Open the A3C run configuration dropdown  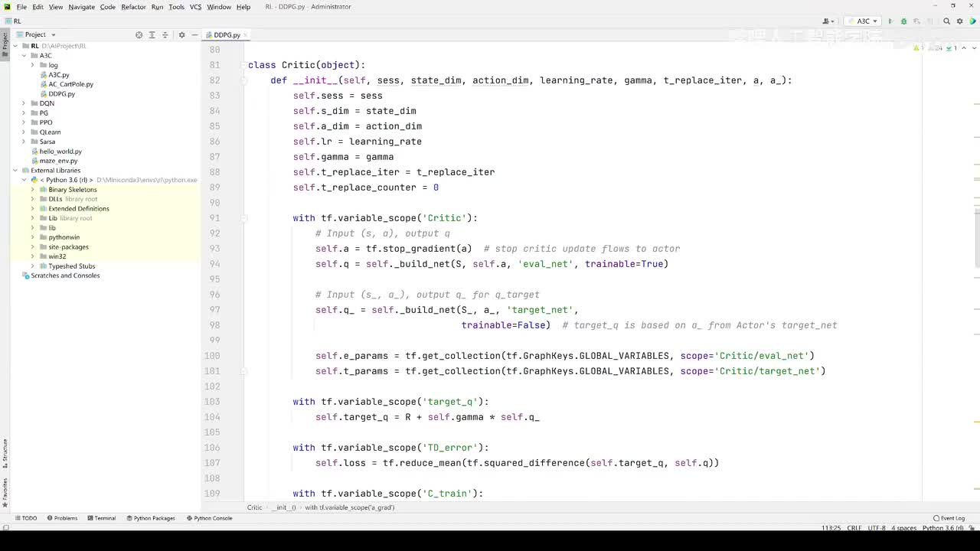pyautogui.click(x=864, y=21)
